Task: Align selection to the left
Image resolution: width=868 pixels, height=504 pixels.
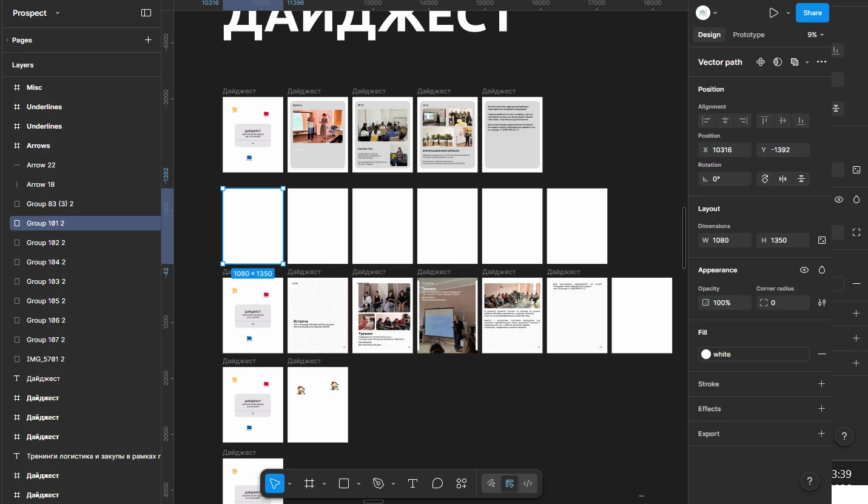Action: [x=707, y=121]
